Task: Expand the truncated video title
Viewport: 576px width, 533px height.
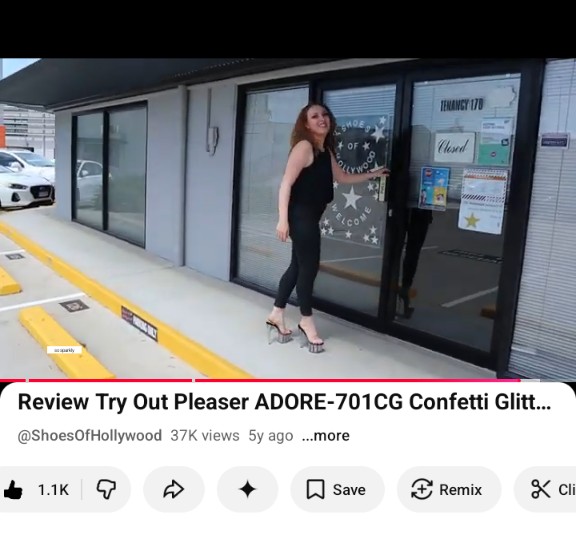Action: click(x=284, y=401)
